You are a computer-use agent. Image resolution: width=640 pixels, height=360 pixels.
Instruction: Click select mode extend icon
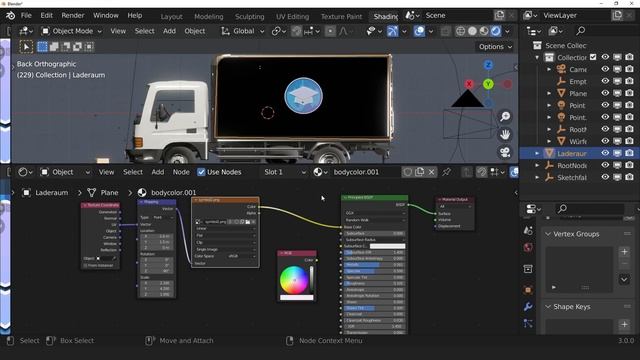[54, 47]
